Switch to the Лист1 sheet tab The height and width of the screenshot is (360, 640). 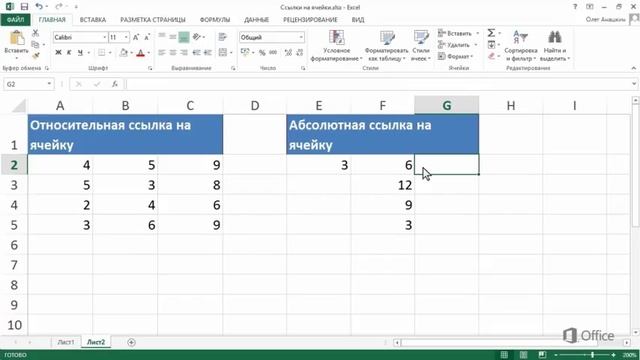(x=66, y=342)
